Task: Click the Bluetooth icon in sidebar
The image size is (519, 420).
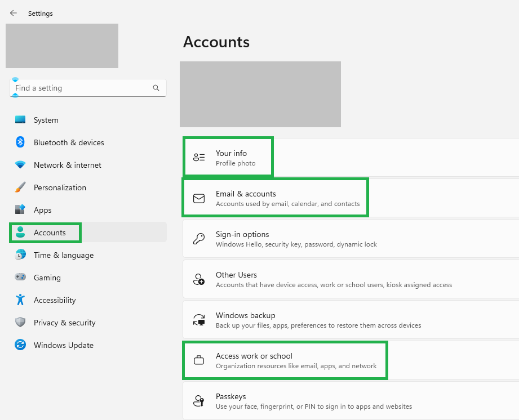Action: click(x=20, y=142)
